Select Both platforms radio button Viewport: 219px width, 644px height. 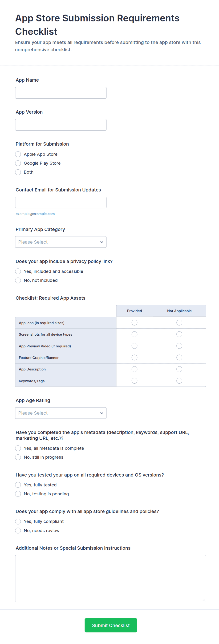click(18, 172)
